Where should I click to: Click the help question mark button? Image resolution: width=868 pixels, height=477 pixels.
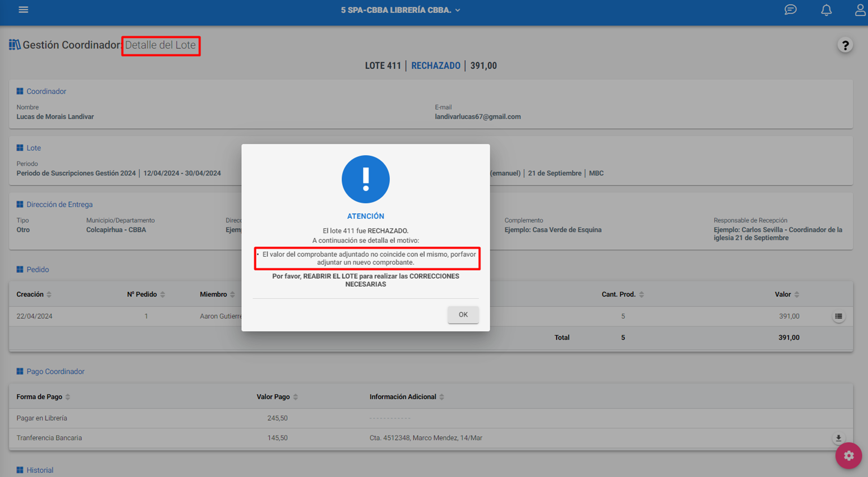click(x=845, y=45)
